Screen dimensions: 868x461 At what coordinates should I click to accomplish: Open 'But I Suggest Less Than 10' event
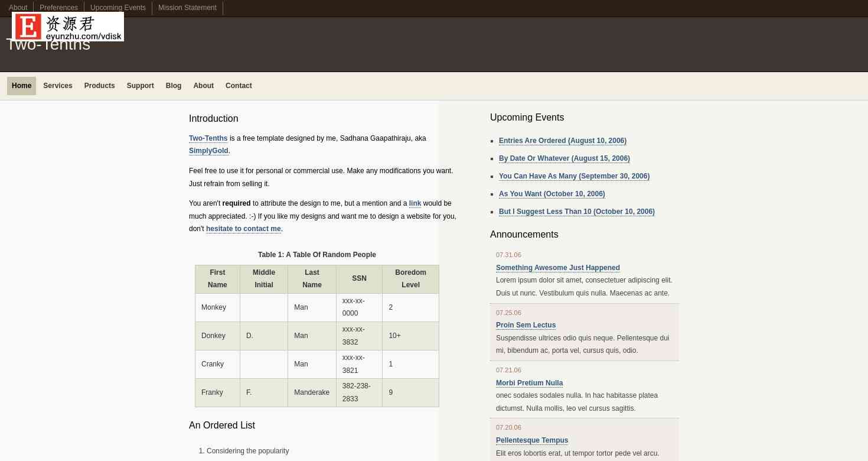tap(577, 212)
